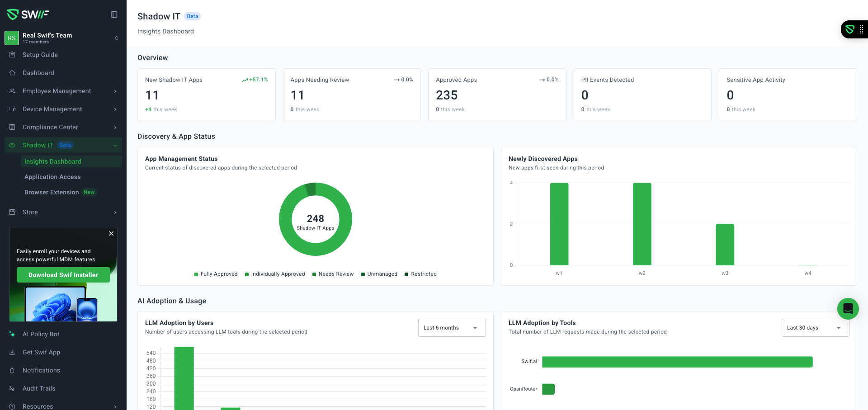Open the chat support bubble icon

pyautogui.click(x=848, y=309)
